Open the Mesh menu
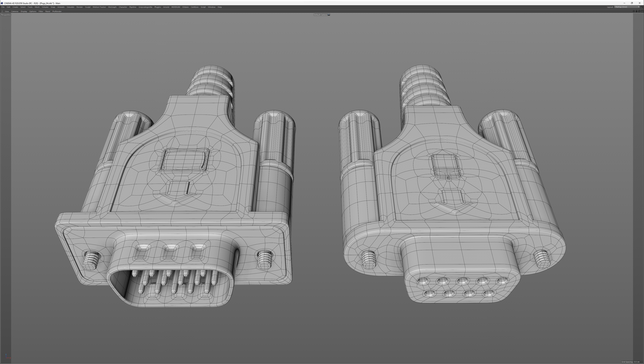The width and height of the screenshot is (644, 364). click(37, 7)
